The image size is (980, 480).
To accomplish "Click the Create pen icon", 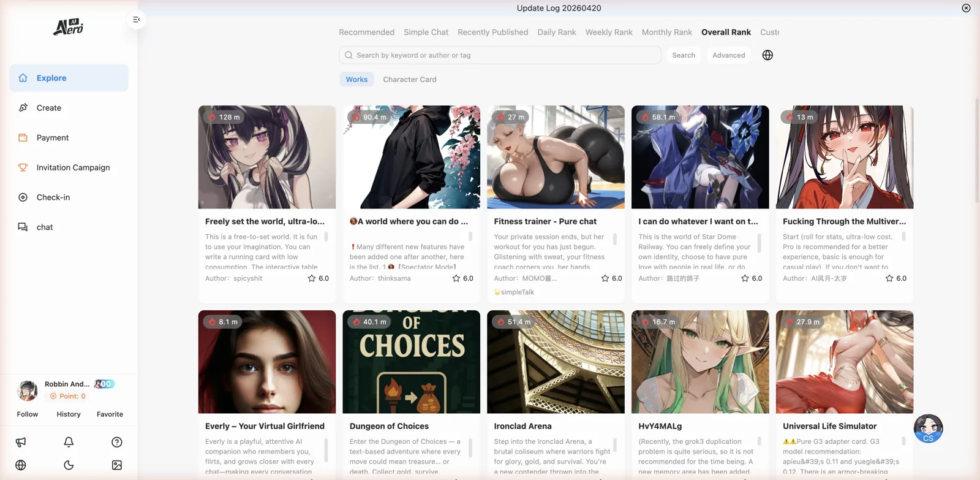I will point(23,107).
